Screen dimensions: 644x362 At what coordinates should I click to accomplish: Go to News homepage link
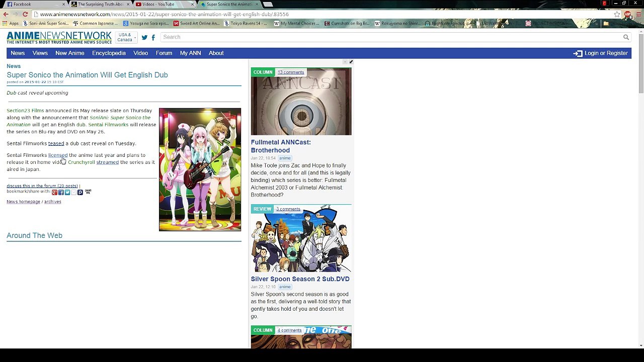(23, 202)
